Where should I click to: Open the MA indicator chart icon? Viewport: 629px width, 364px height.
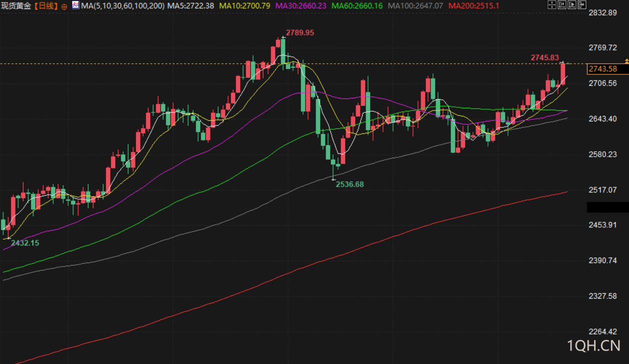[x=75, y=5]
